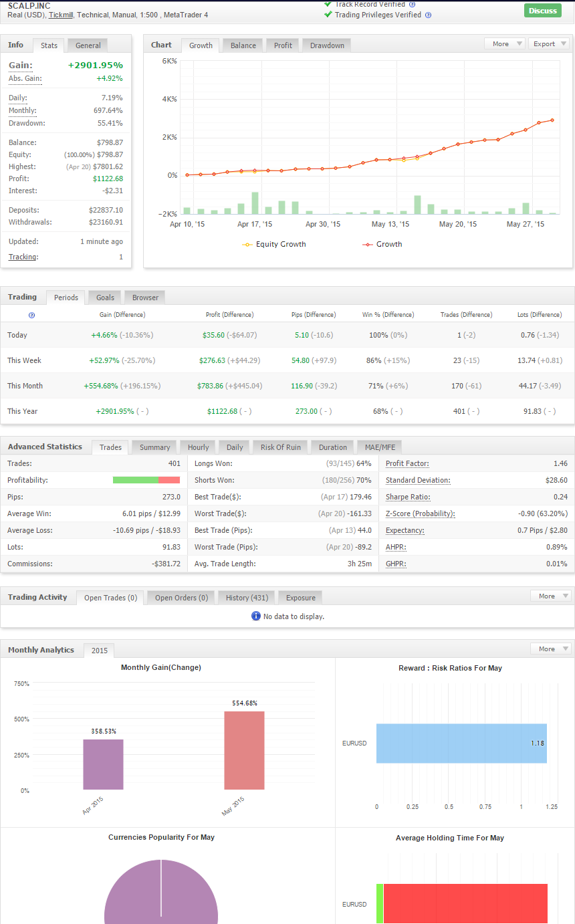575x924 pixels.
Task: Select the 2015 Monthly Analytics tab
Action: tap(99, 650)
